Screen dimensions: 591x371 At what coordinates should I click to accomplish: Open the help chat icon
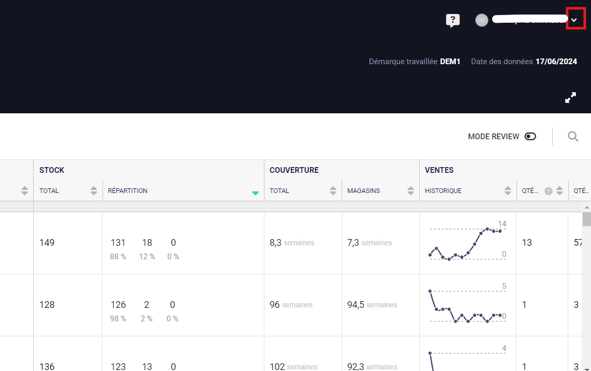click(x=453, y=20)
